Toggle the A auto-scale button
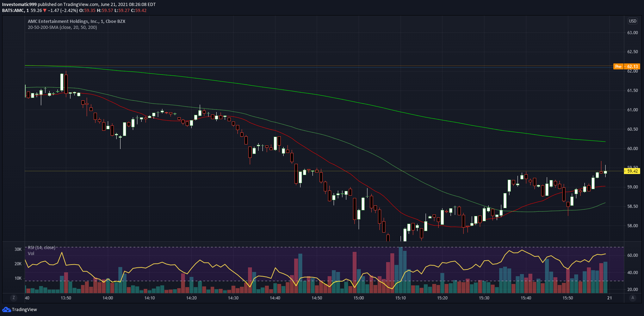This screenshot has height=316, width=644. click(633, 298)
